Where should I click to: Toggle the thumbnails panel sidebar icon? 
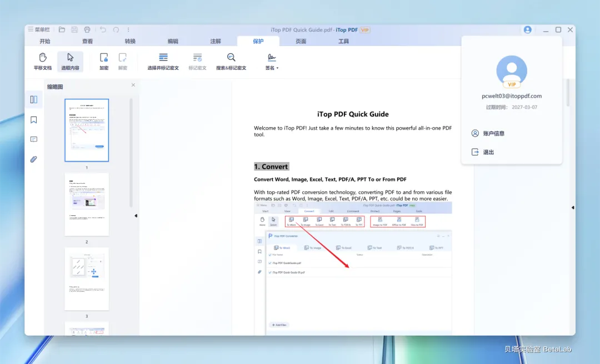34,100
